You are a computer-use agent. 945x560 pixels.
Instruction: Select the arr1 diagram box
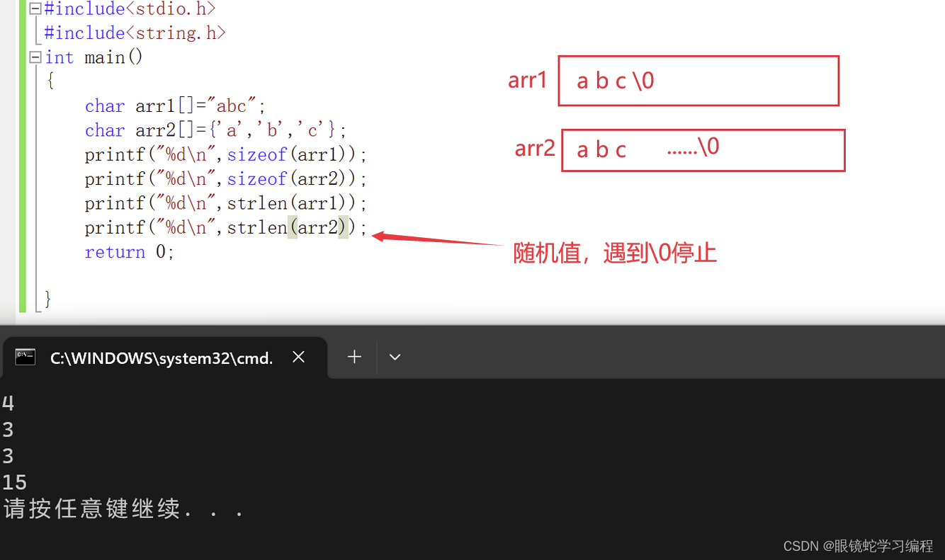click(x=698, y=80)
